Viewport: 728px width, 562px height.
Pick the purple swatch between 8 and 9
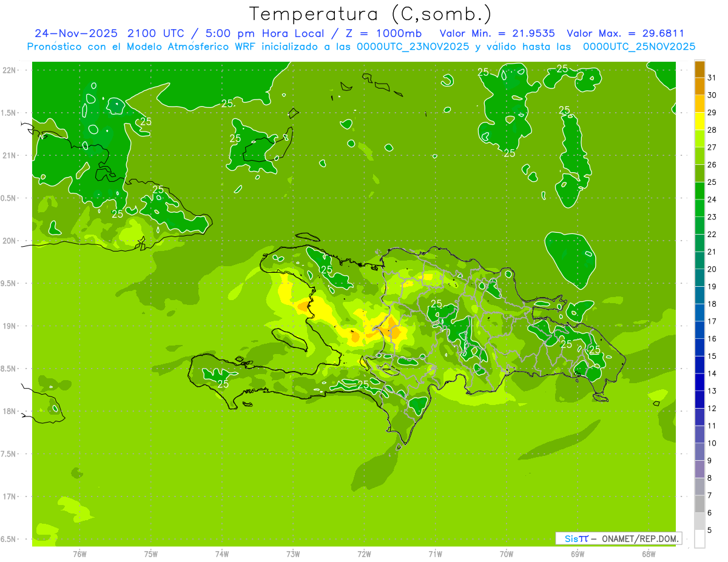pos(699,469)
